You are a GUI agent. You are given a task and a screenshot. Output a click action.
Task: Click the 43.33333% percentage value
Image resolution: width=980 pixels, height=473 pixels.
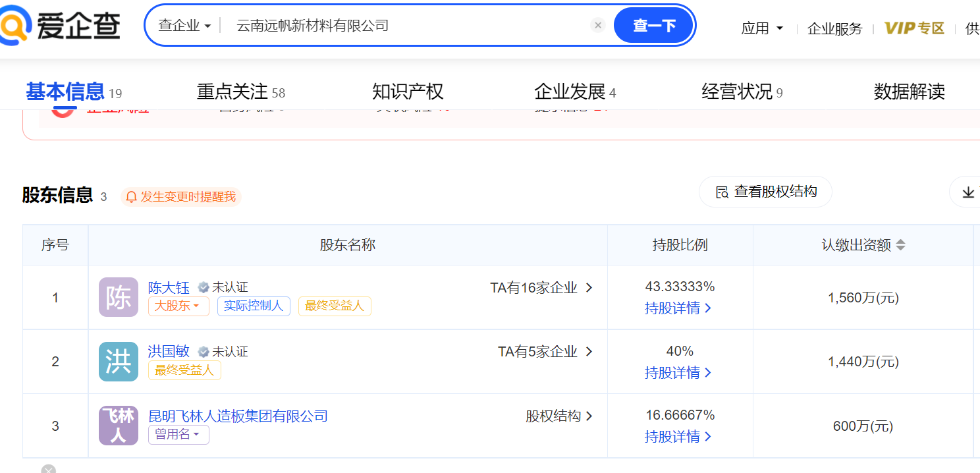[x=680, y=287]
